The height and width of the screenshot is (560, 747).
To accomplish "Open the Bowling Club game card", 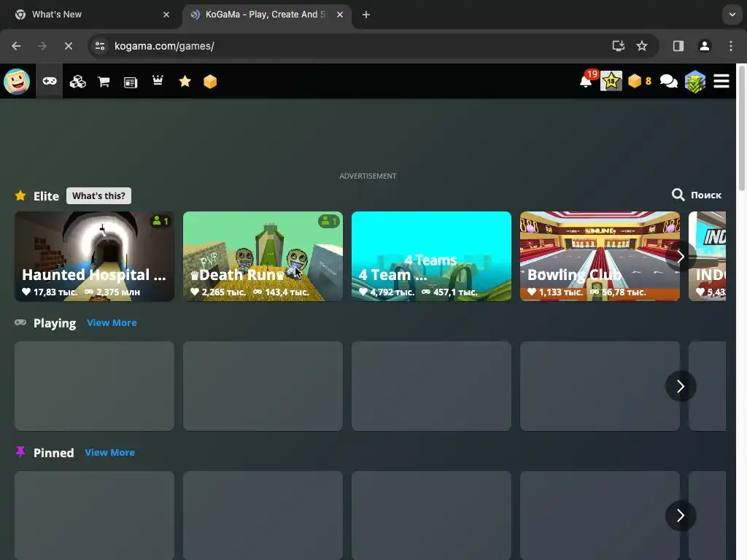I will (600, 256).
